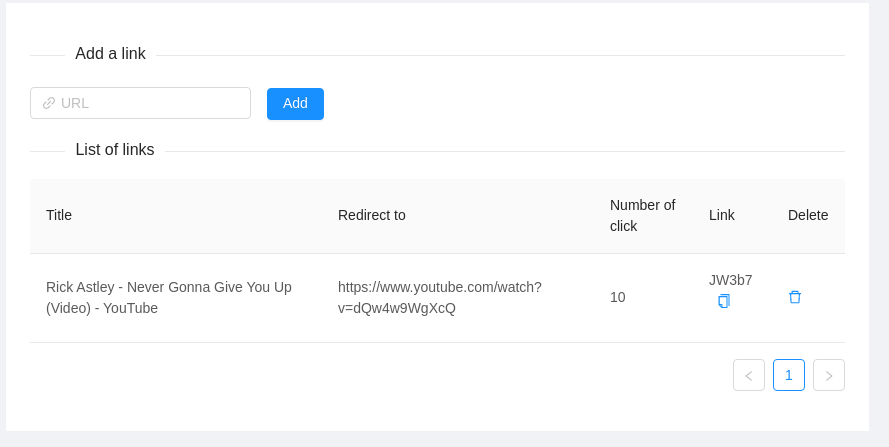
Task: Open the youtube.com redirect URL text
Action: click(x=440, y=298)
